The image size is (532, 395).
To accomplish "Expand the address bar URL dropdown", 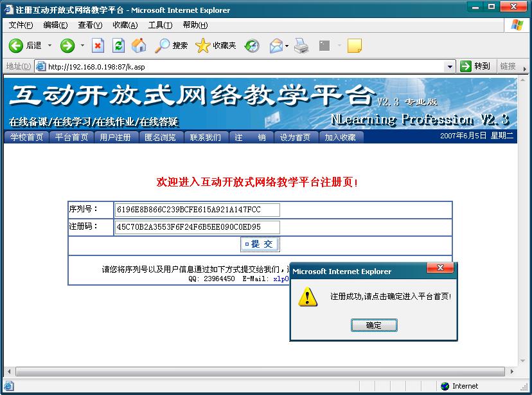I will pos(450,66).
